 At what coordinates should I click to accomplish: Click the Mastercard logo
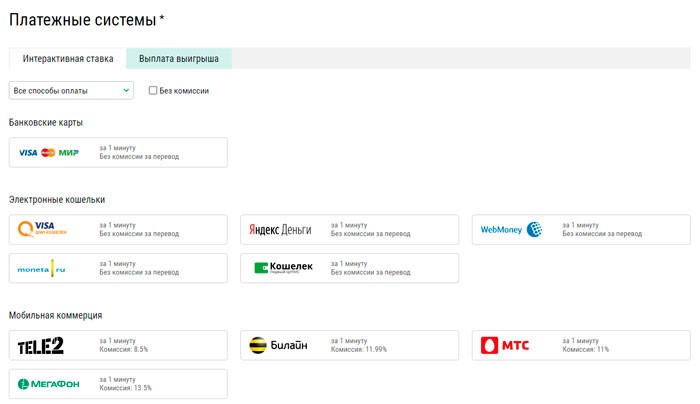click(x=48, y=153)
